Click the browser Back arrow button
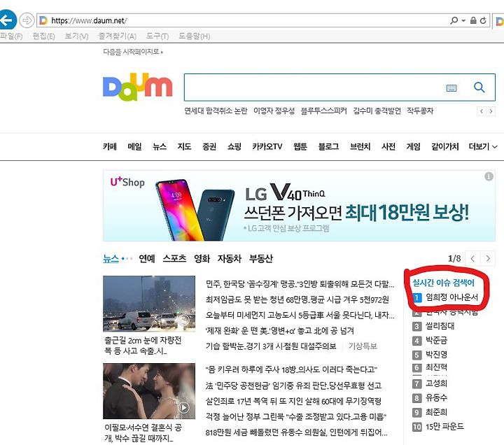Image resolution: width=504 pixels, height=445 pixels. point(7,20)
